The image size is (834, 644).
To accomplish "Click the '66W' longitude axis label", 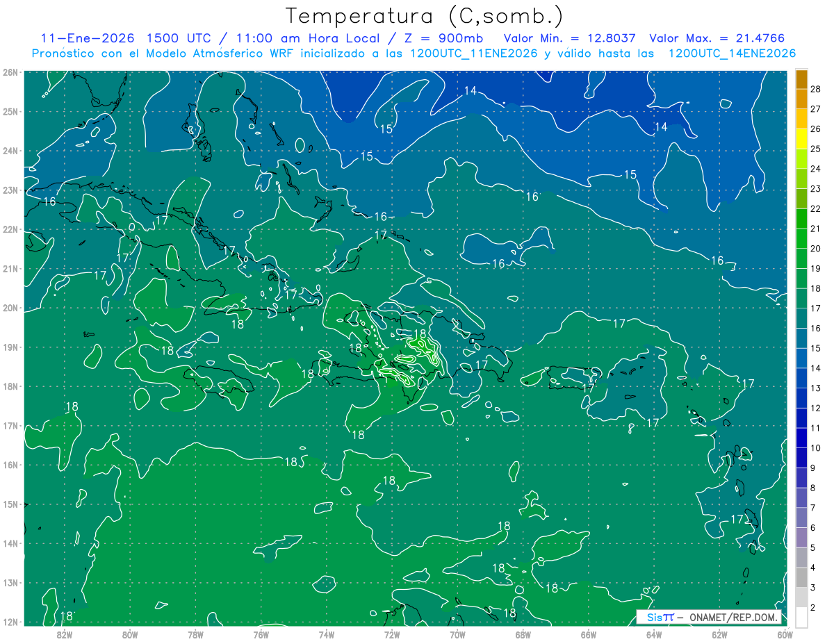I will pos(589,634).
